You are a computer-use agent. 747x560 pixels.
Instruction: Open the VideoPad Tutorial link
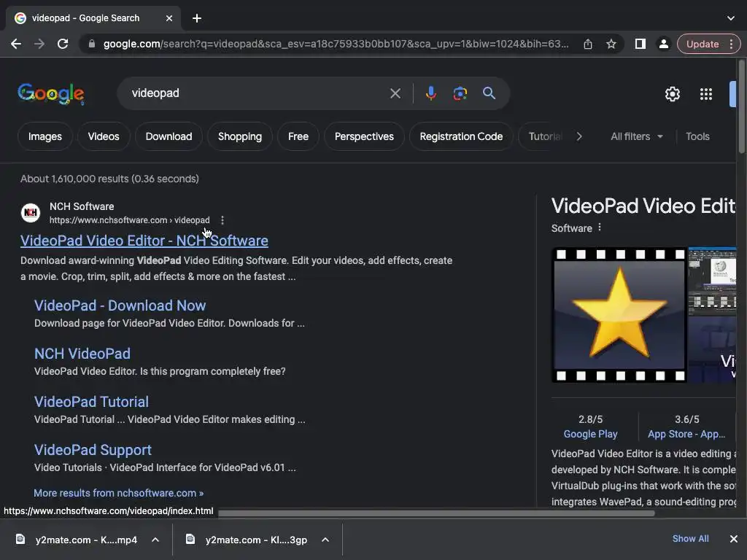point(91,402)
